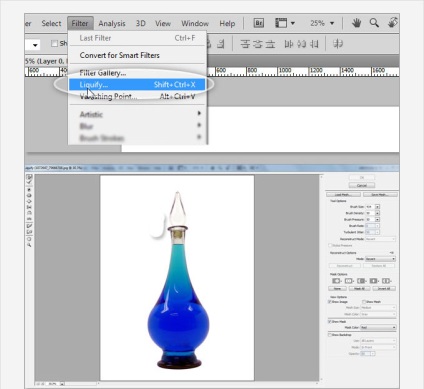Enable the Show Backdrop checkbox
This screenshot has height=389, width=424.
click(x=330, y=335)
